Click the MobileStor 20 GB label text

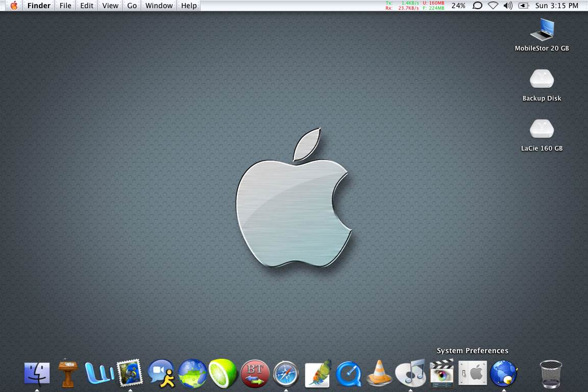point(542,48)
